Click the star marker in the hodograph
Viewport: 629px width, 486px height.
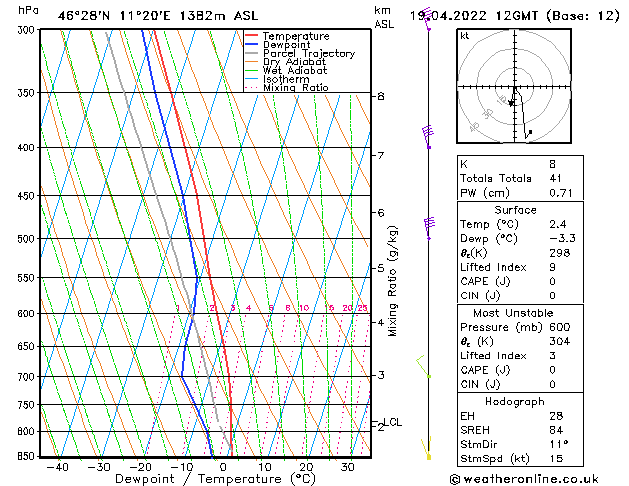511,103
